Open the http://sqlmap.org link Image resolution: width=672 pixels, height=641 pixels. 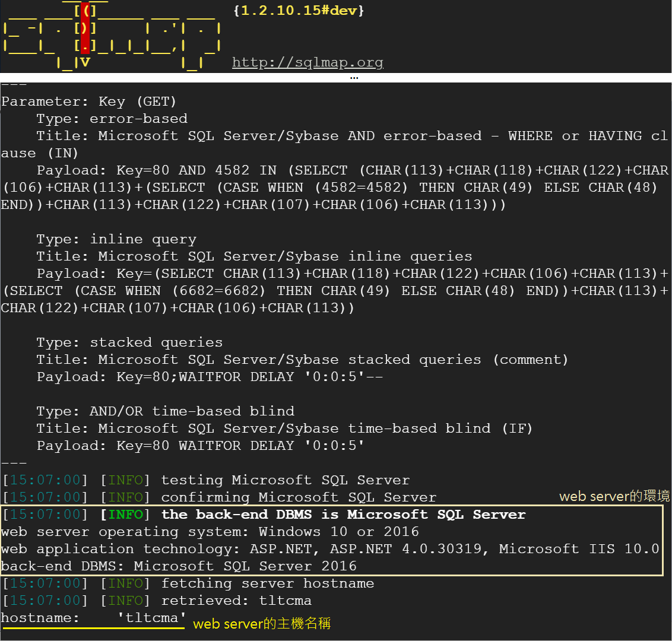pos(308,62)
